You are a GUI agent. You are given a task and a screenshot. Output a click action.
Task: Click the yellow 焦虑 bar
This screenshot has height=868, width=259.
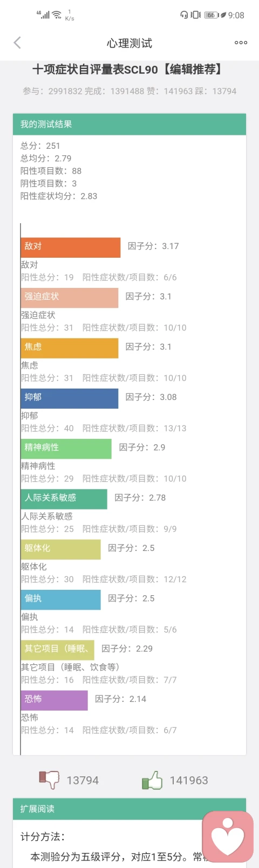coord(70,348)
